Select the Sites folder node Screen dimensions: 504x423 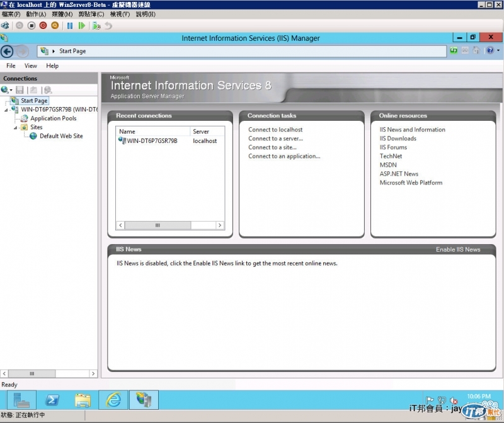37,127
